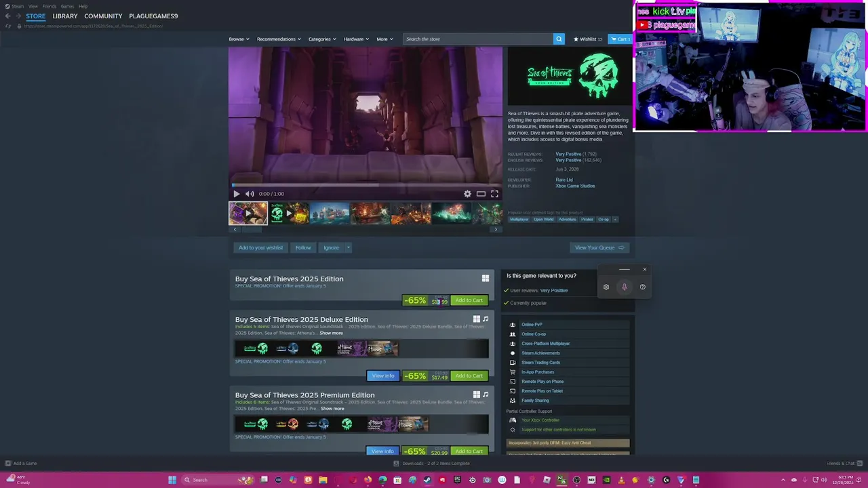Click the Family Sharing icon
Viewport: 868px width, 488px height.
point(513,401)
